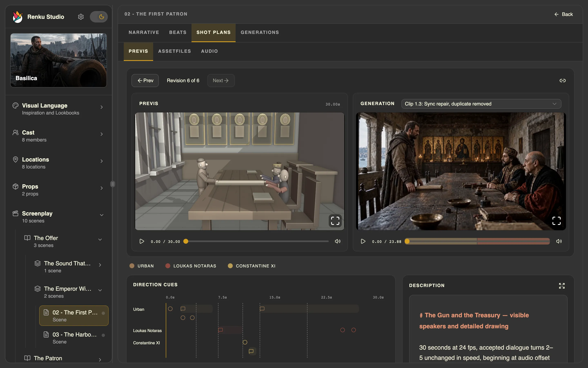The image size is (588, 368).
Task: Mute the Generation player volume
Action: 559,241
